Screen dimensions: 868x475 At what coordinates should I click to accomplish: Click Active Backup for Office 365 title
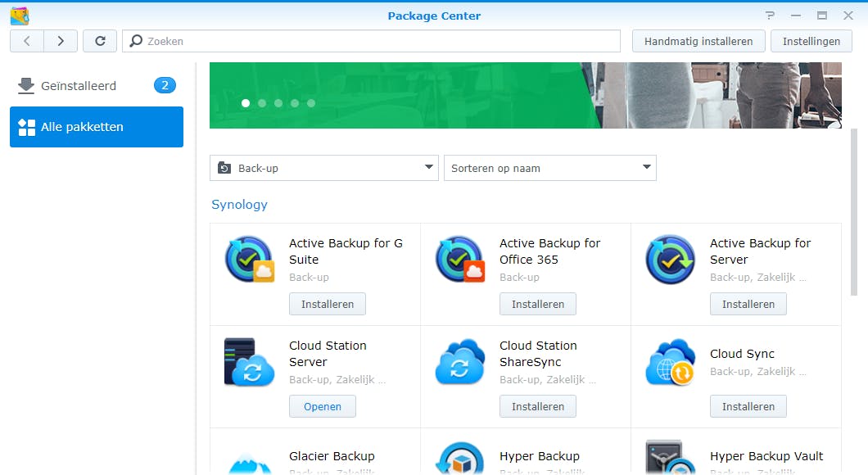tap(549, 251)
